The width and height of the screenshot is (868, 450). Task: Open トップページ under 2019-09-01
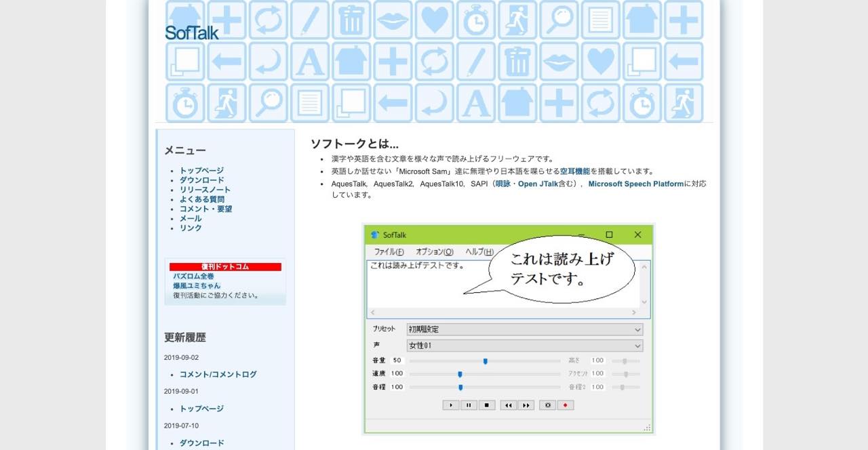201,409
